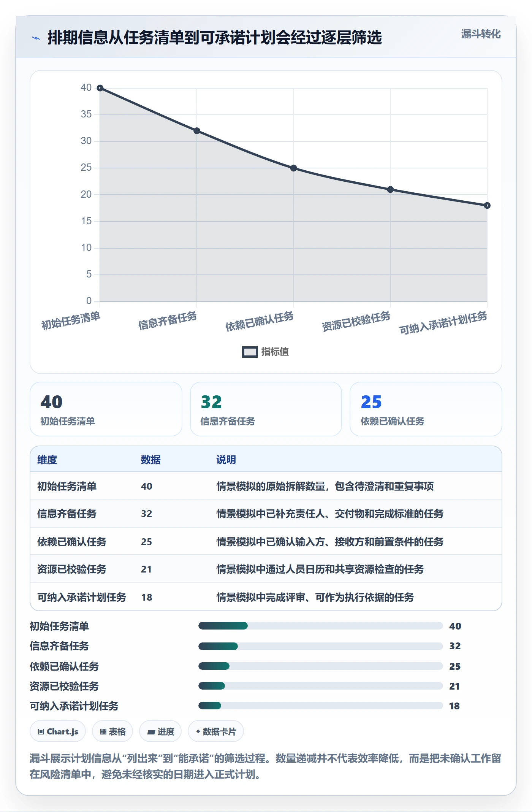Select the chart data point for 依赖已确认任务
This screenshot has height=812, width=532.
coord(294,168)
